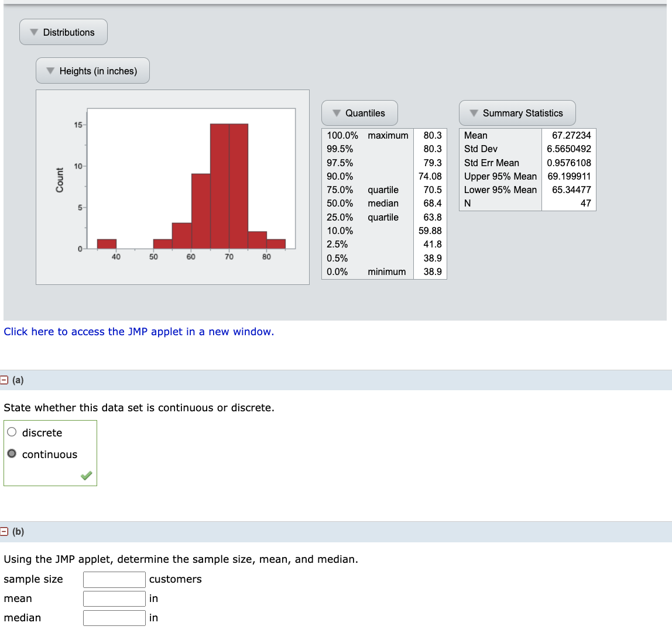
Task: Click the Heights (in inches) disclosure triangle
Action: (x=50, y=70)
